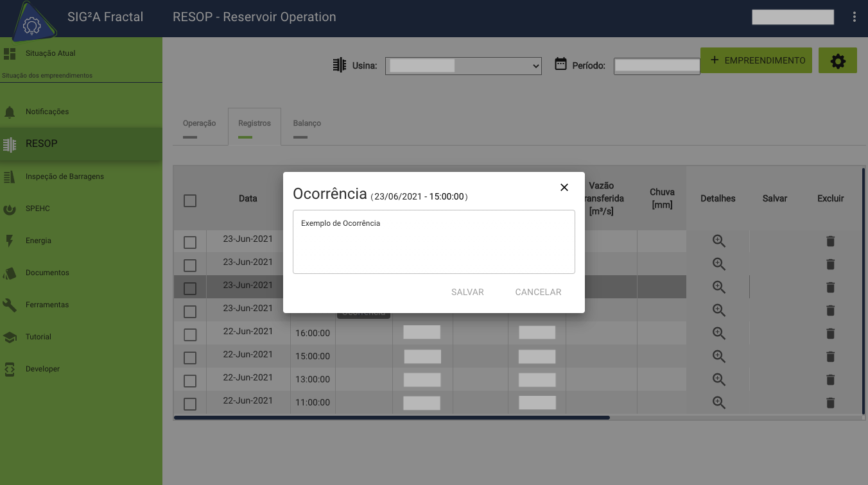Image resolution: width=868 pixels, height=485 pixels.
Task: Close the Ocorrência dialog with X
Action: click(x=564, y=187)
